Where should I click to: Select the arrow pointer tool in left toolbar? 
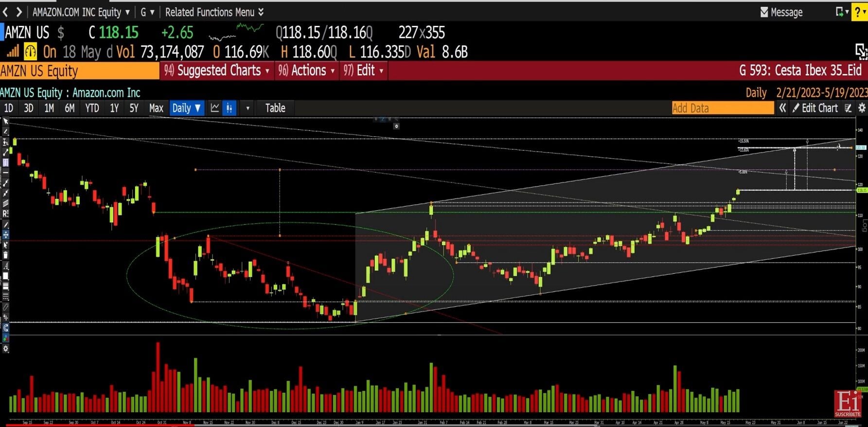click(x=5, y=121)
